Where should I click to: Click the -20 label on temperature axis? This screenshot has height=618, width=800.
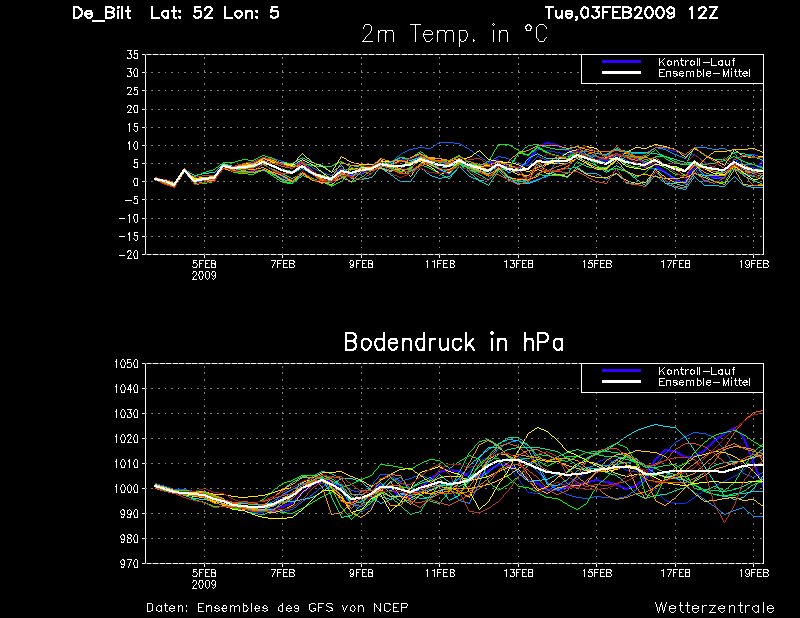129,255
